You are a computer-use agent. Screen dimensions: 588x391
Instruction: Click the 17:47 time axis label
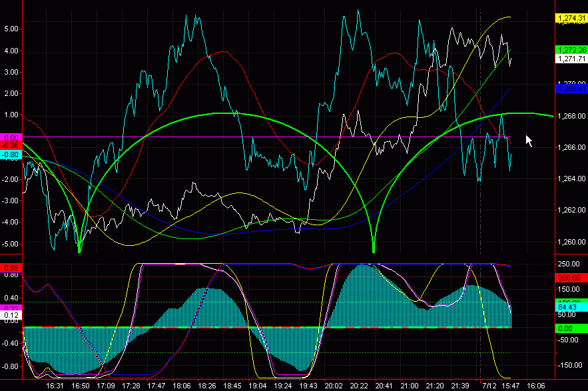pyautogui.click(x=156, y=386)
